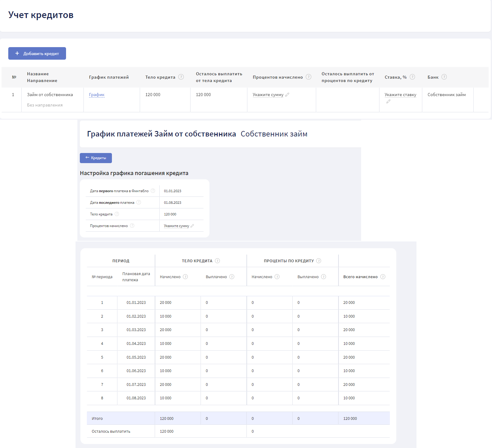Click the Осталось выплатить row label in schedule
This screenshot has width=492, height=448.
coord(111,431)
